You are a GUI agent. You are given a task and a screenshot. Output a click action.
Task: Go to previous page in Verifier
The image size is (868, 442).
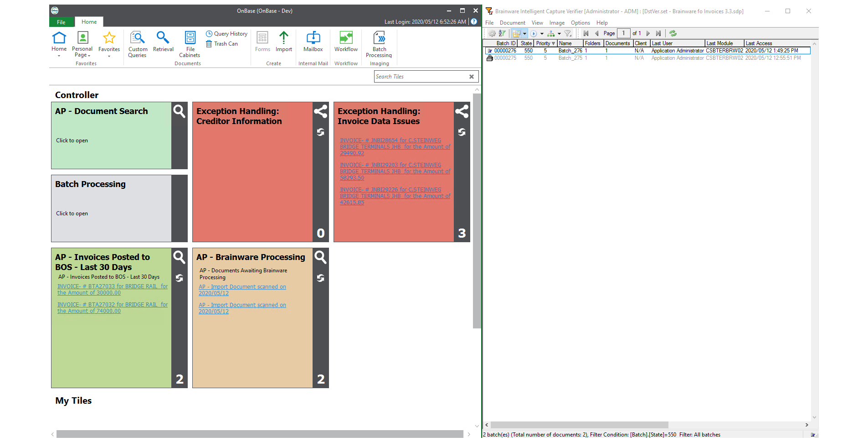[x=597, y=33]
